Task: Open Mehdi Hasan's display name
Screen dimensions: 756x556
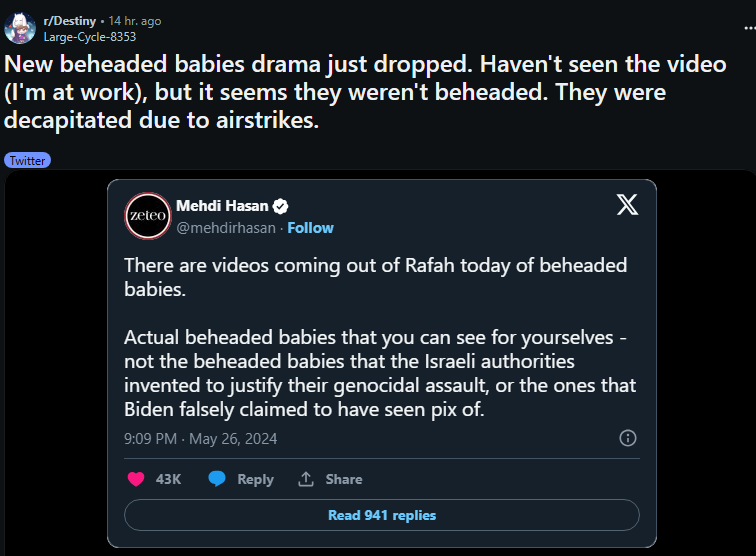Action: (x=222, y=206)
